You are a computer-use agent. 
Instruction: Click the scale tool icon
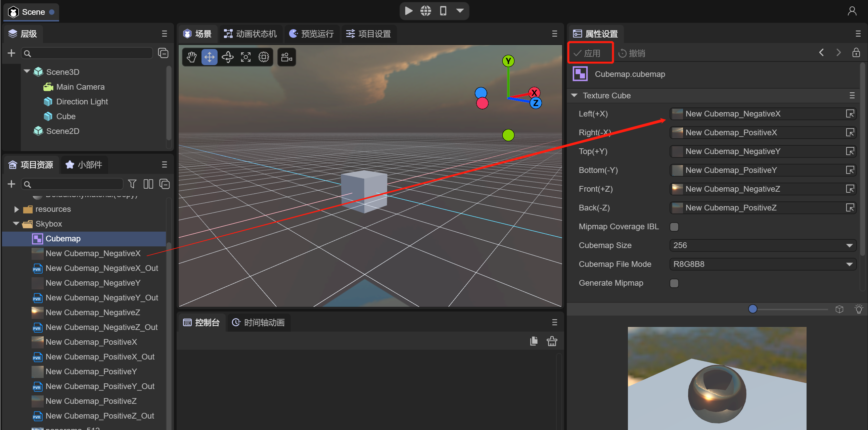(246, 57)
